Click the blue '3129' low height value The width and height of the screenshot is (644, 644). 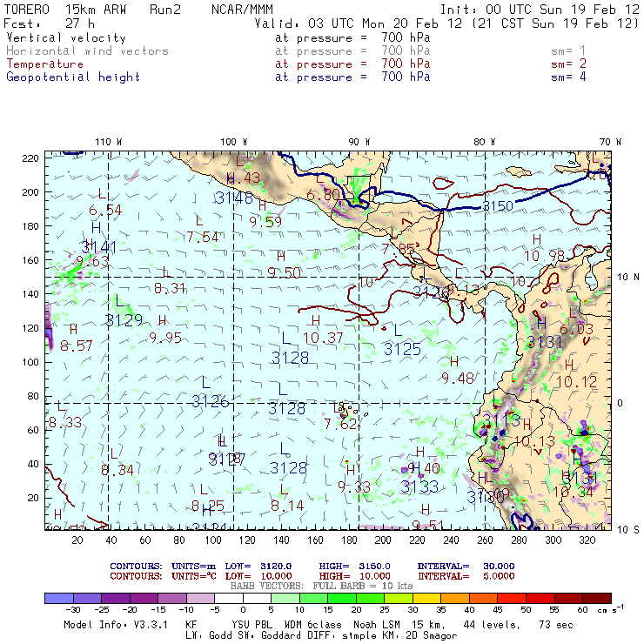tap(124, 320)
